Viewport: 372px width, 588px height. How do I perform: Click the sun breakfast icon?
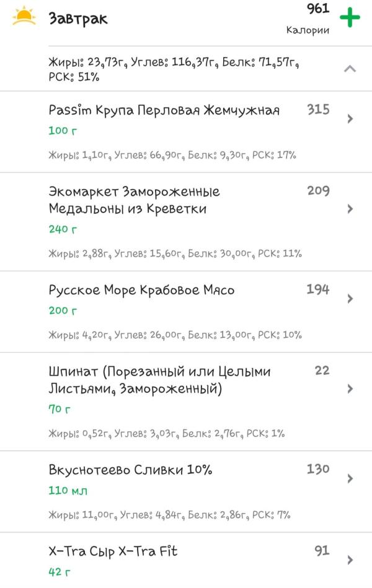coord(24,16)
